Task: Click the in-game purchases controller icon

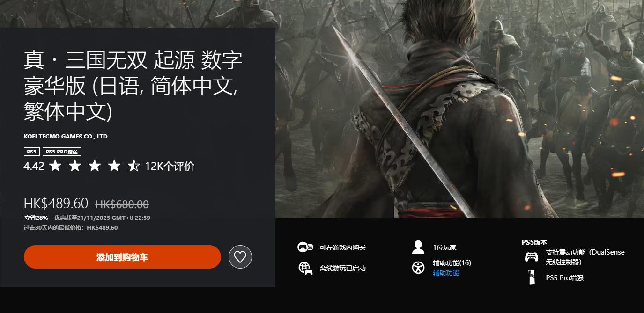Action: point(305,247)
